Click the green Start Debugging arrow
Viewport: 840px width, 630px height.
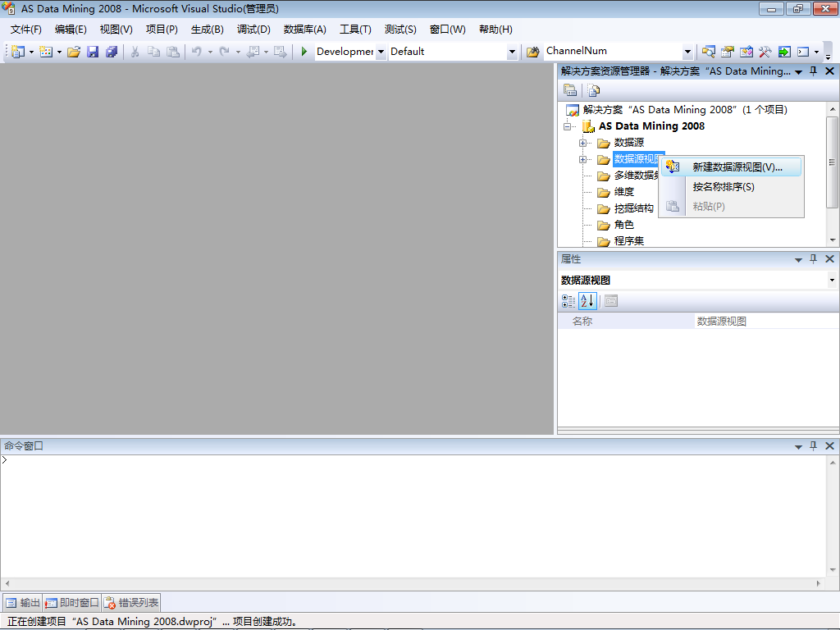click(x=304, y=52)
